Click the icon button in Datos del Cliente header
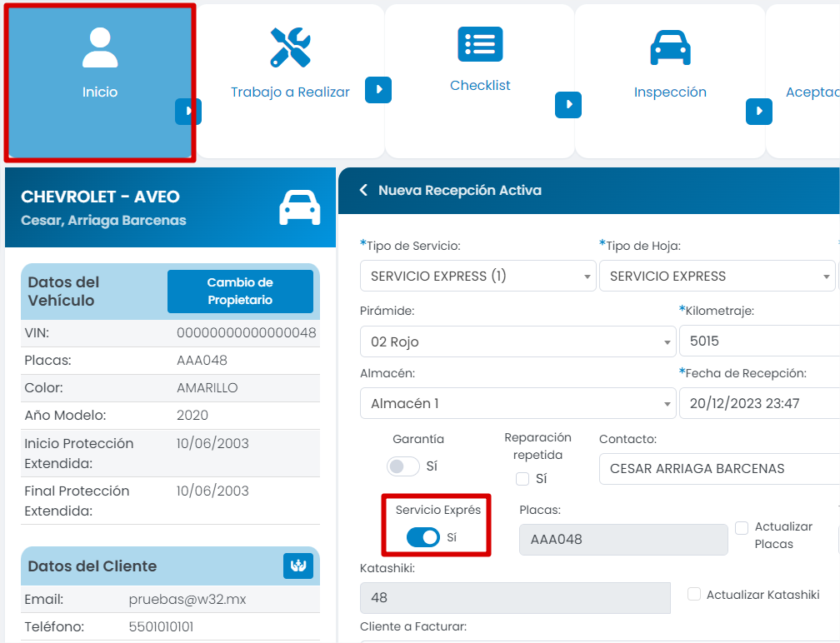Image resolution: width=840 pixels, height=643 pixels. (298, 566)
